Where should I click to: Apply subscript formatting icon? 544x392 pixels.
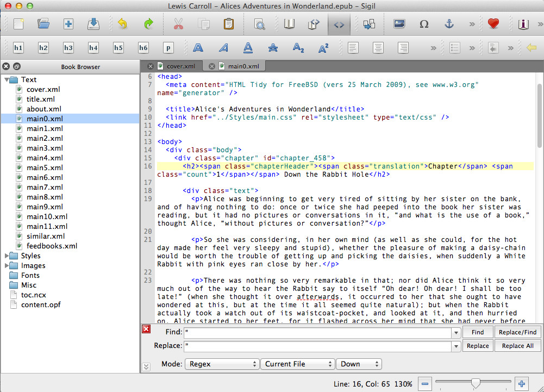[x=298, y=48]
